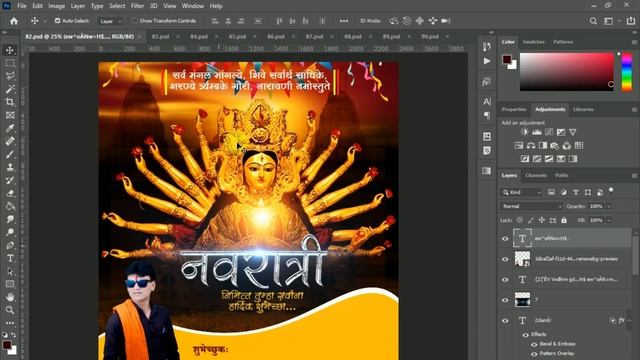This screenshot has width=640, height=360.
Task: Open the Layers panel menu
Action: [x=634, y=176]
